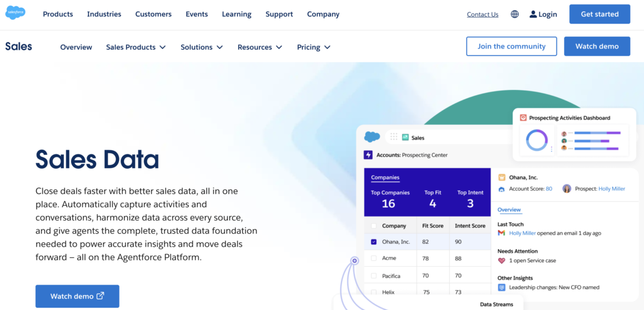Click the '1 open Service case' text
The width and height of the screenshot is (644, 310).
533,260
